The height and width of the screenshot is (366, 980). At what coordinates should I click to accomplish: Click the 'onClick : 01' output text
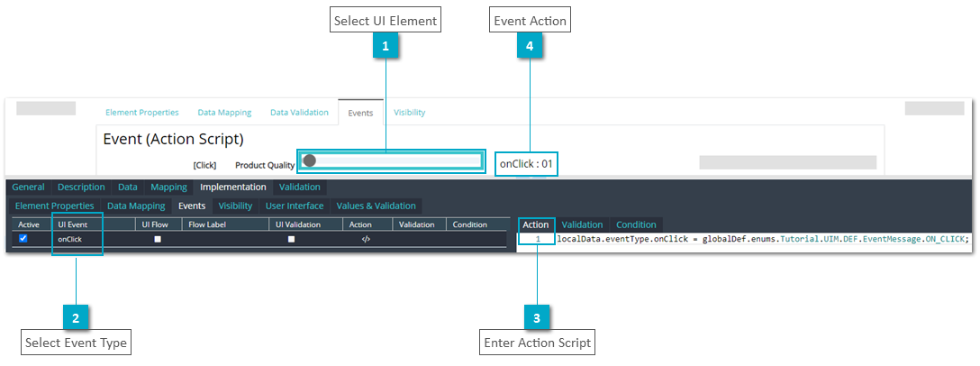point(526,165)
